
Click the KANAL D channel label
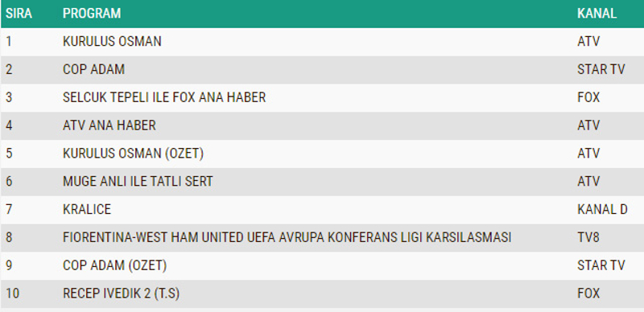[602, 209]
